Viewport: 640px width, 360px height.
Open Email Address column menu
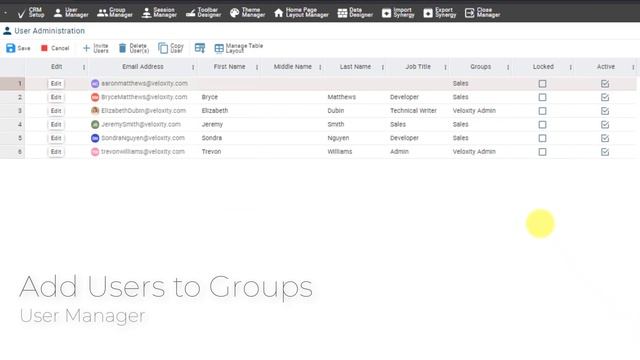pos(193,67)
